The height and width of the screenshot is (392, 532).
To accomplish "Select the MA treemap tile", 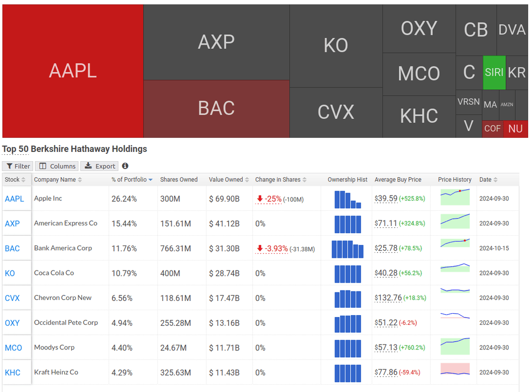I will 490,105.
